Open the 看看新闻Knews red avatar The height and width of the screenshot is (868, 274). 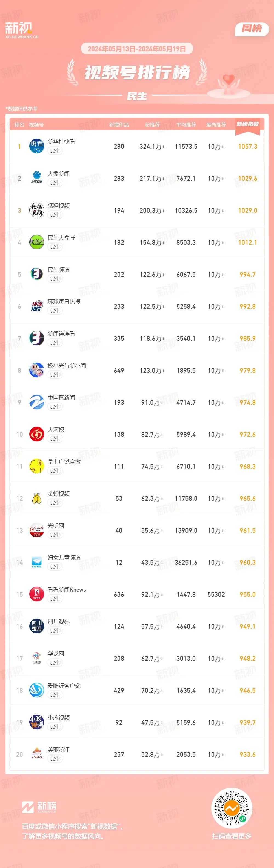(36, 595)
